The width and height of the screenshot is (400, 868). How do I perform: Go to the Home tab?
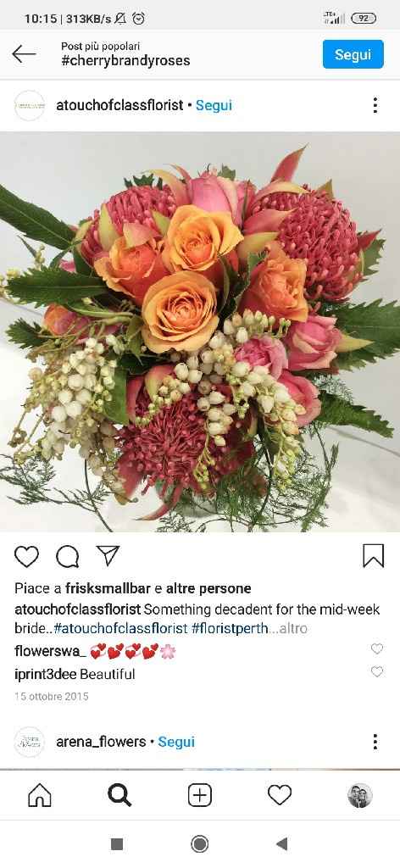tap(40, 795)
